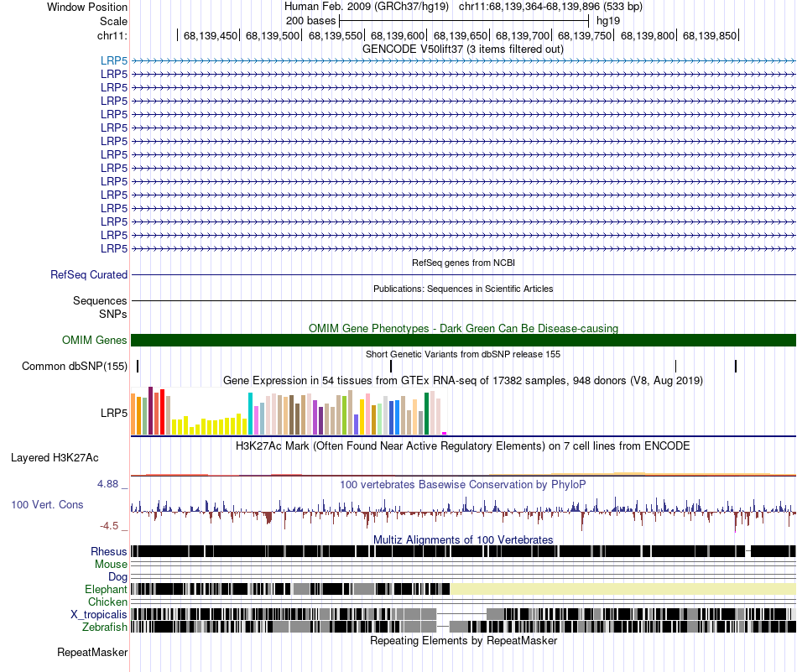This screenshot has width=797, height=672.
Task: Click 'Multiz Alignments of 100 Vertebrates' title
Action: 463,539
